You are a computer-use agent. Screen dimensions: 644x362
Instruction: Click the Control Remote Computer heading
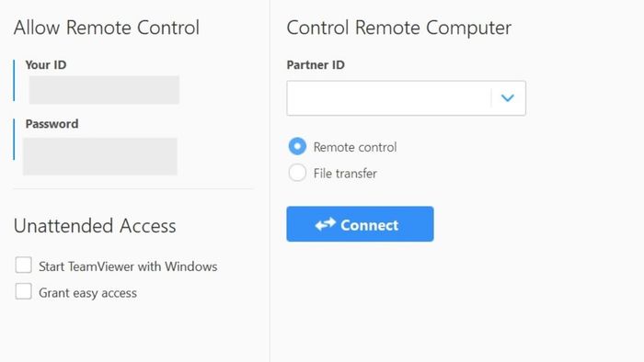398,28
